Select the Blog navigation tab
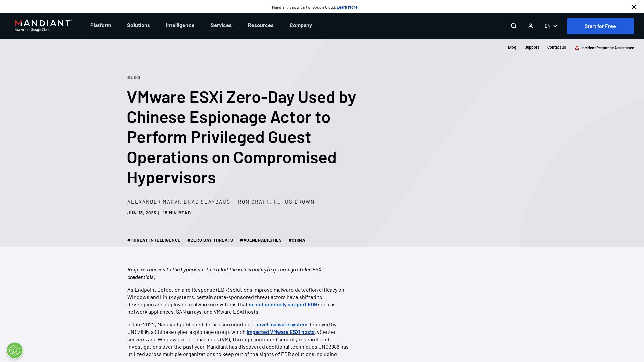Image resolution: width=644 pixels, height=362 pixels. pyautogui.click(x=512, y=47)
